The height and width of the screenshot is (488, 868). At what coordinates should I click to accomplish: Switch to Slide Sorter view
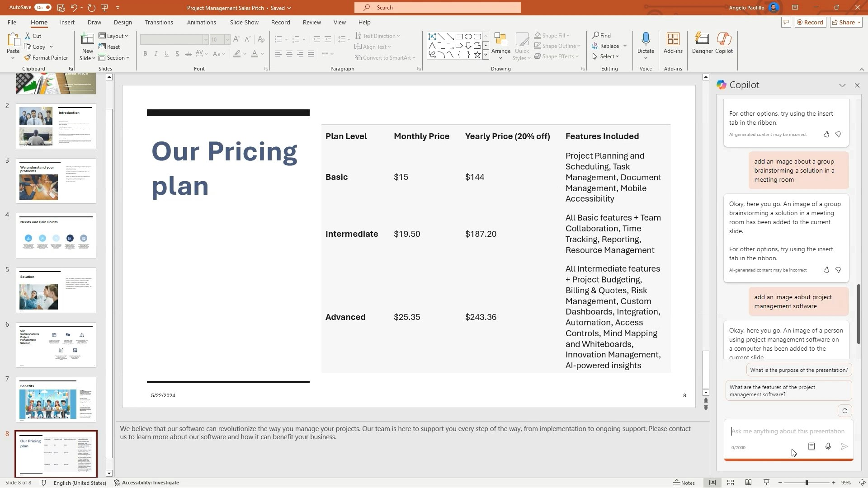pyautogui.click(x=730, y=483)
